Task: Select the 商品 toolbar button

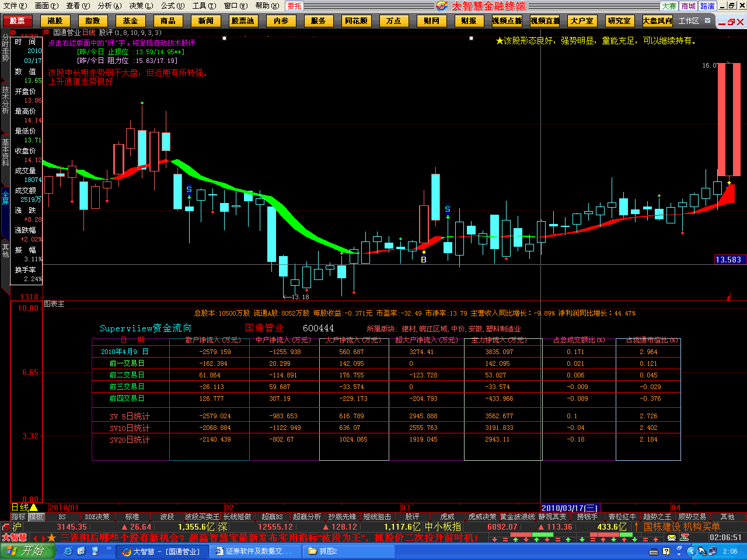Action: point(168,21)
